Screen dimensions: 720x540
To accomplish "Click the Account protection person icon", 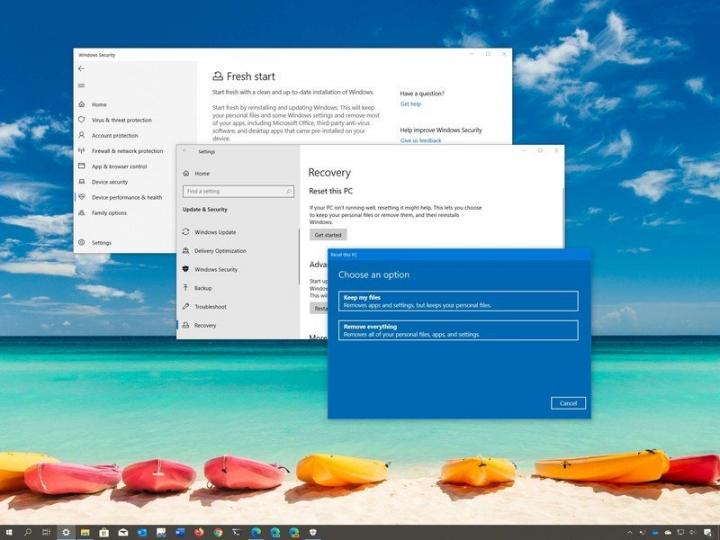I will [82, 135].
